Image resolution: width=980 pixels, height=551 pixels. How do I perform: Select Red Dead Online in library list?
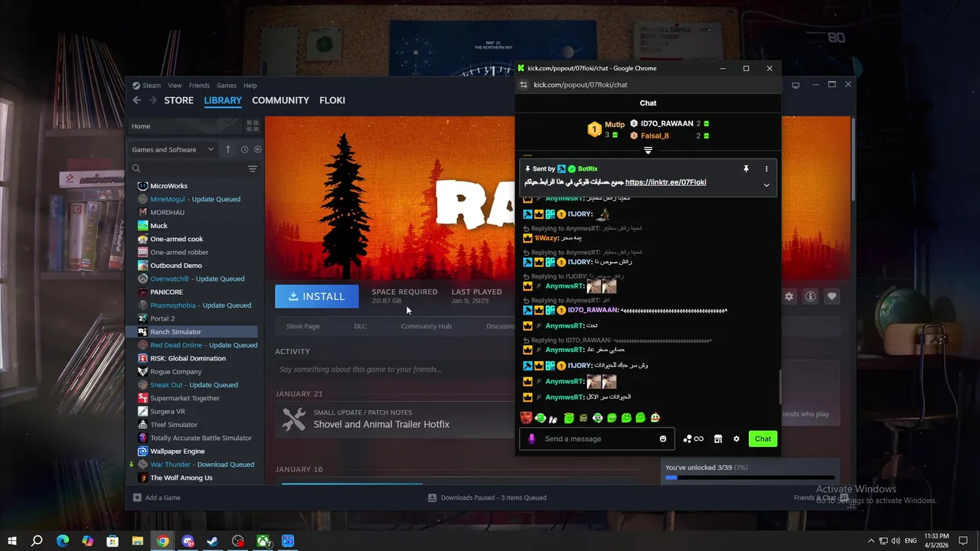[x=192, y=345]
